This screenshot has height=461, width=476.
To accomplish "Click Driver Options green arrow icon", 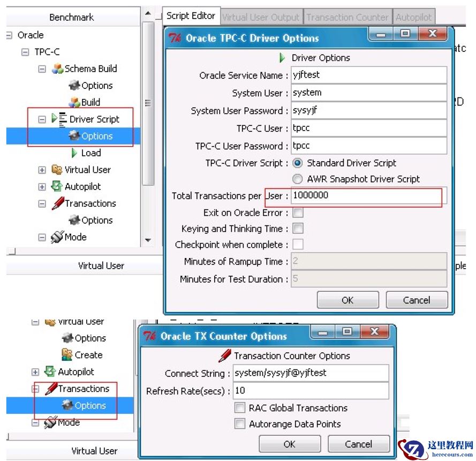I will (x=282, y=58).
